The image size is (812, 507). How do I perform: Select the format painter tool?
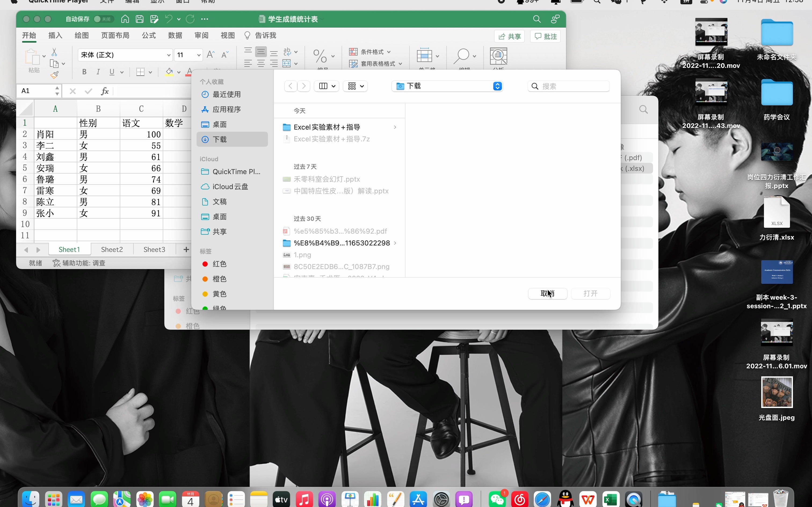coord(55,75)
